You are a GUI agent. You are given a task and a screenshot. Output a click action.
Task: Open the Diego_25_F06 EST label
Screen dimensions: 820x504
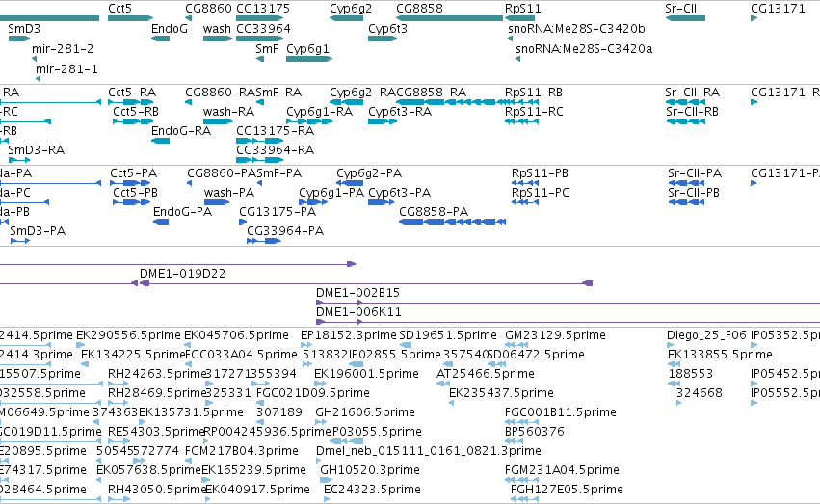click(x=706, y=335)
